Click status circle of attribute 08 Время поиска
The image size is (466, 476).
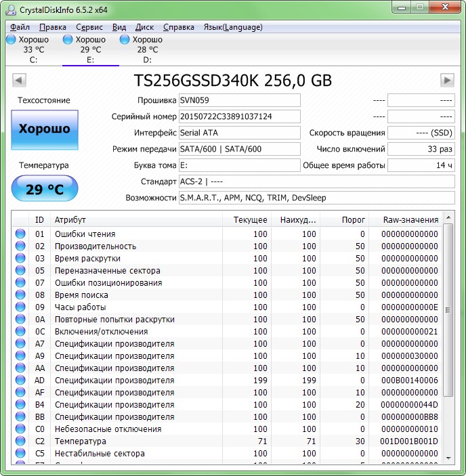pos(20,295)
